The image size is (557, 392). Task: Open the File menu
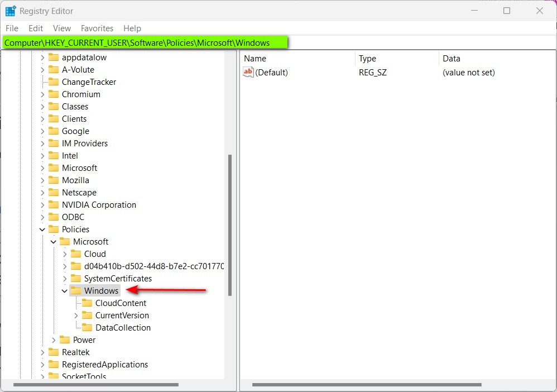pos(12,28)
